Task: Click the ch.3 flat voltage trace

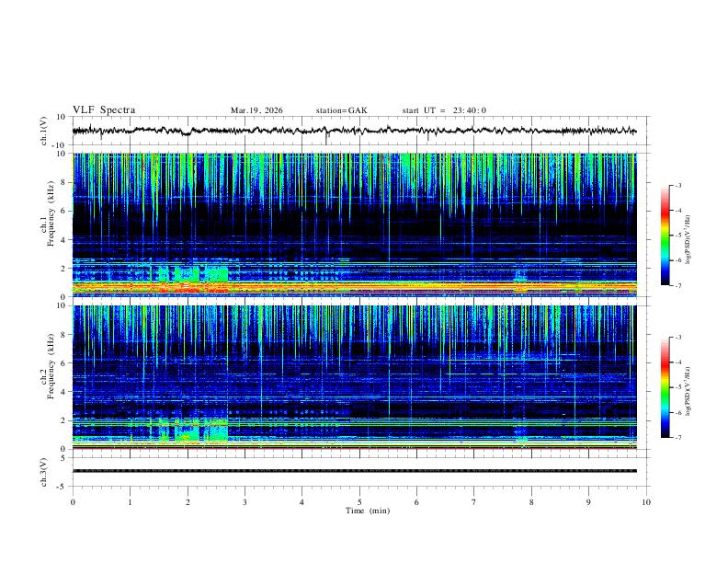Action: 354,471
